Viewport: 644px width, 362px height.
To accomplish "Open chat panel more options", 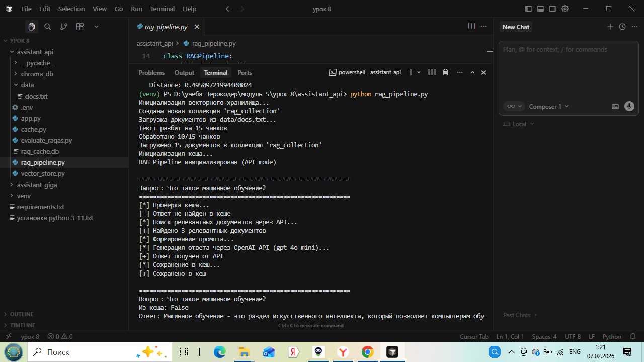I will pos(633,27).
